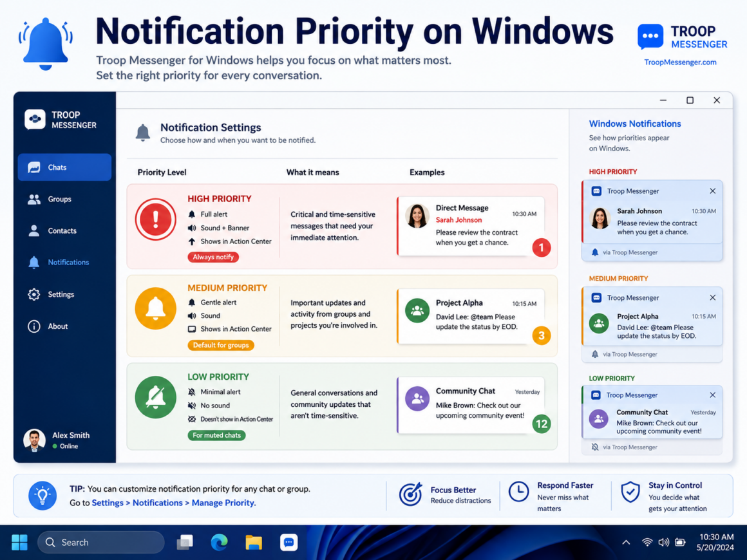
Task: Click the Wi-Fi icon in system tray
Action: point(647,543)
